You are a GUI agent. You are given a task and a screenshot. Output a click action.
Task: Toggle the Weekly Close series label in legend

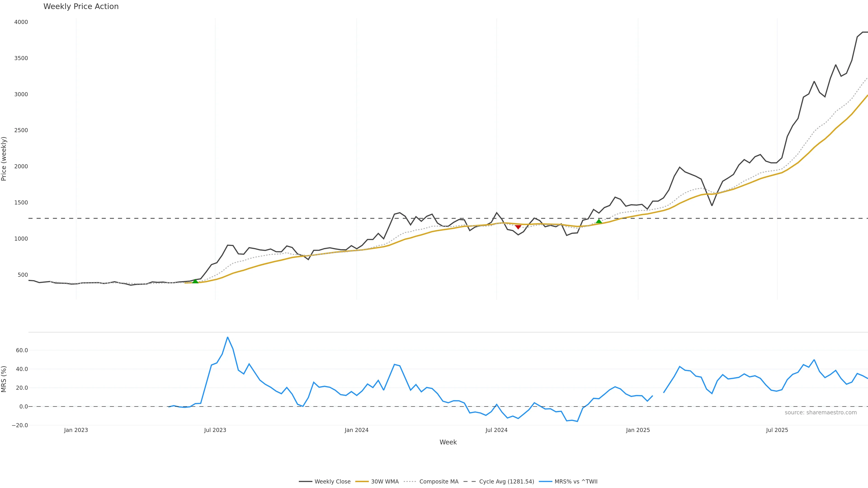click(332, 482)
